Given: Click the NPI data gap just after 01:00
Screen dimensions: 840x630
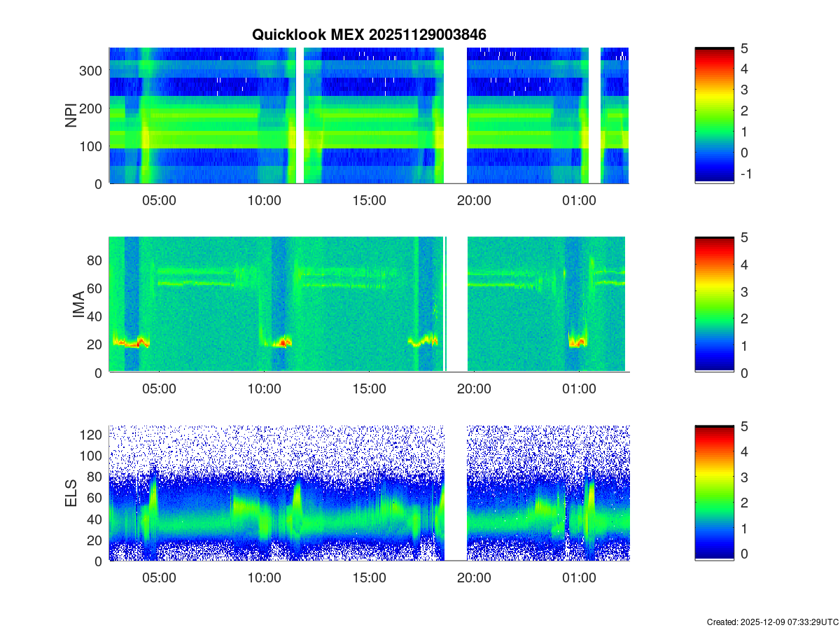Looking at the screenshot, I should pyautogui.click(x=594, y=115).
